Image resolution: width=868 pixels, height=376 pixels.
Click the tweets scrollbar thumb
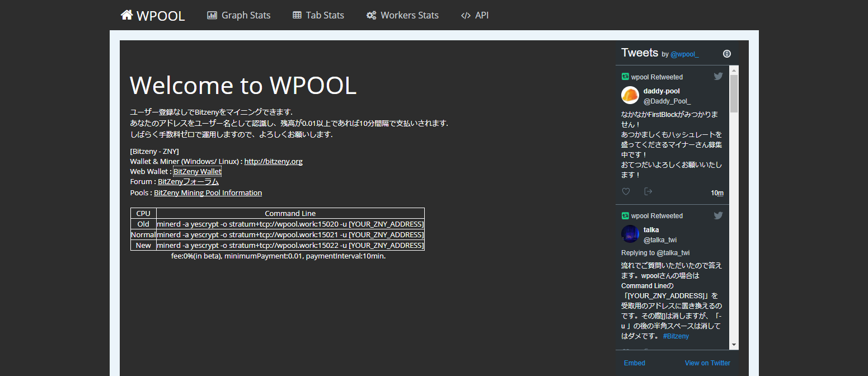734,94
